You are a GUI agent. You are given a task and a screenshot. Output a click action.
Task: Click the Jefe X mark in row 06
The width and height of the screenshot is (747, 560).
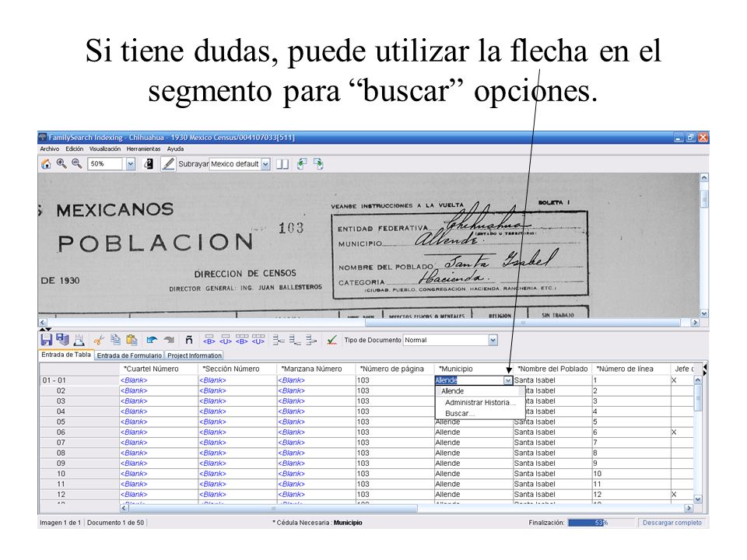pos(674,432)
